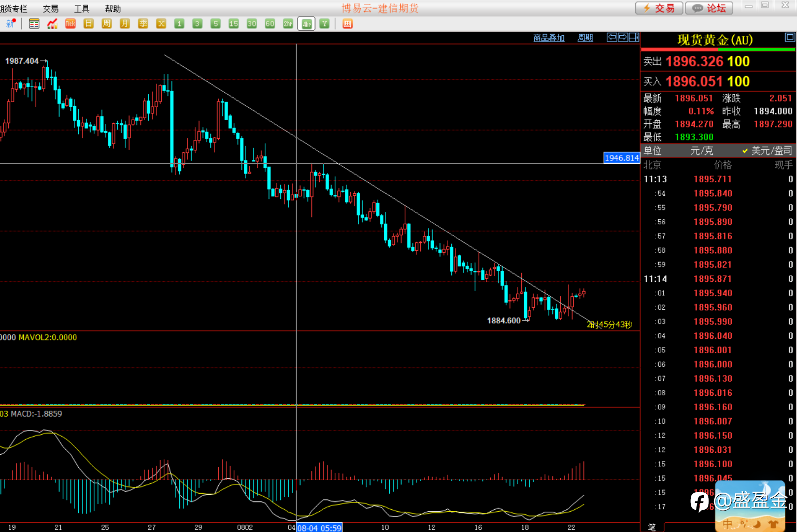Click the MACD:-1.8859 indicator label
This screenshot has width=797, height=532.
pyautogui.click(x=36, y=414)
